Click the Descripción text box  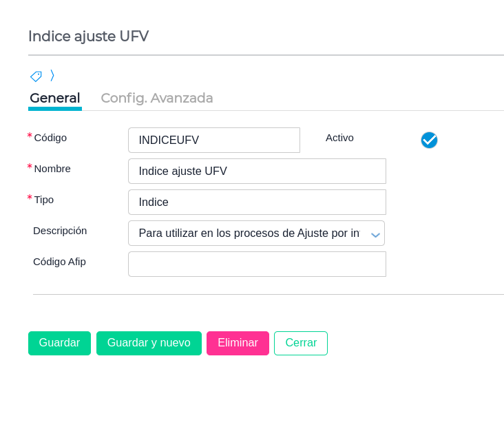point(248,233)
